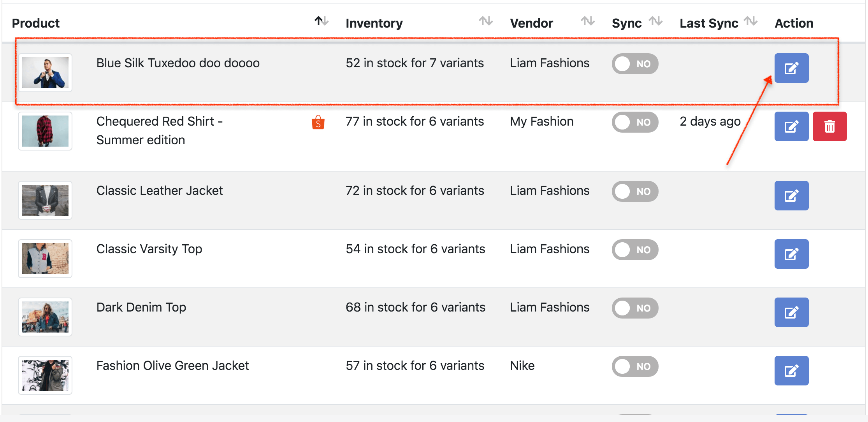Image resolution: width=868 pixels, height=422 pixels.
Task: Open edit for Classic Leather Jacket
Action: [791, 196]
